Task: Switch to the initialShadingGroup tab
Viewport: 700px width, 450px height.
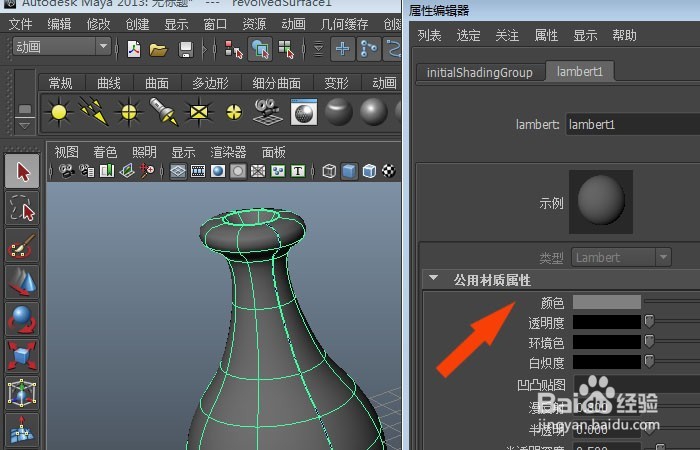Action: [x=480, y=72]
